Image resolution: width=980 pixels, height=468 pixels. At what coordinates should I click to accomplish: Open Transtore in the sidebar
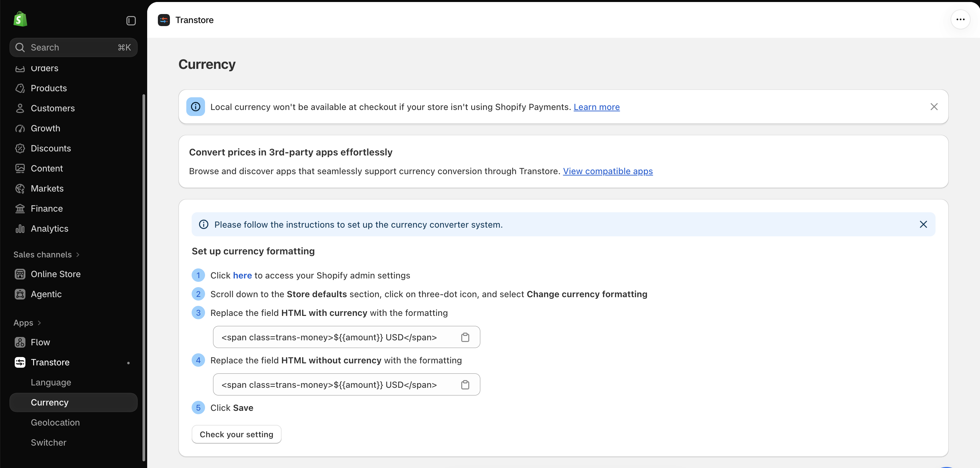[74, 362]
